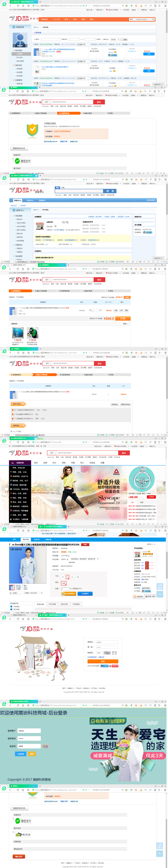Click the 结算 button on the cart page
This screenshot has height=868, width=168.
123,318
